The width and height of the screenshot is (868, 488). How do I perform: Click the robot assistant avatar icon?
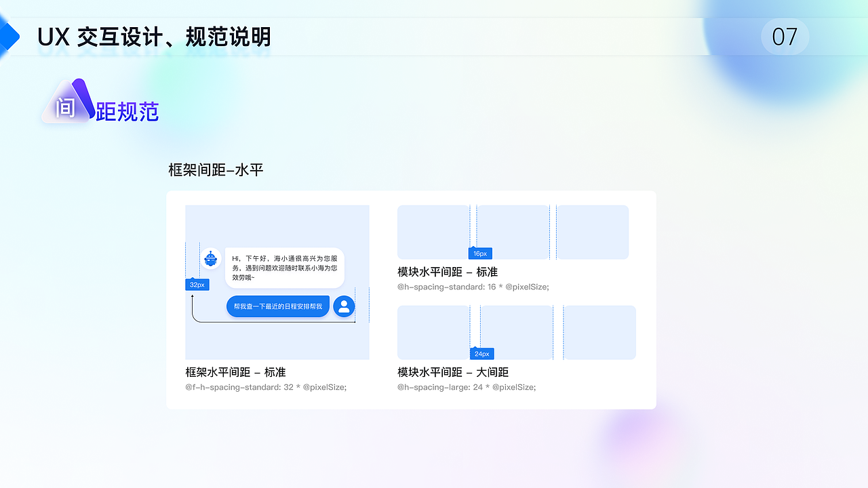[211, 258]
